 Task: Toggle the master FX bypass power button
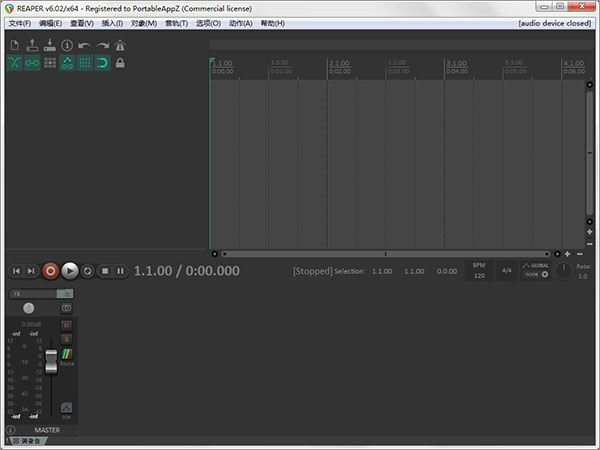point(65,293)
